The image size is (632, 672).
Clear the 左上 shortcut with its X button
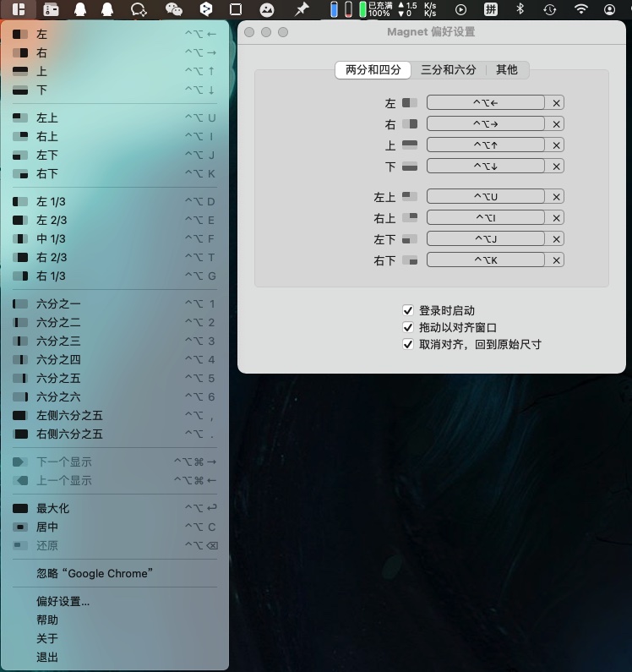click(x=556, y=197)
